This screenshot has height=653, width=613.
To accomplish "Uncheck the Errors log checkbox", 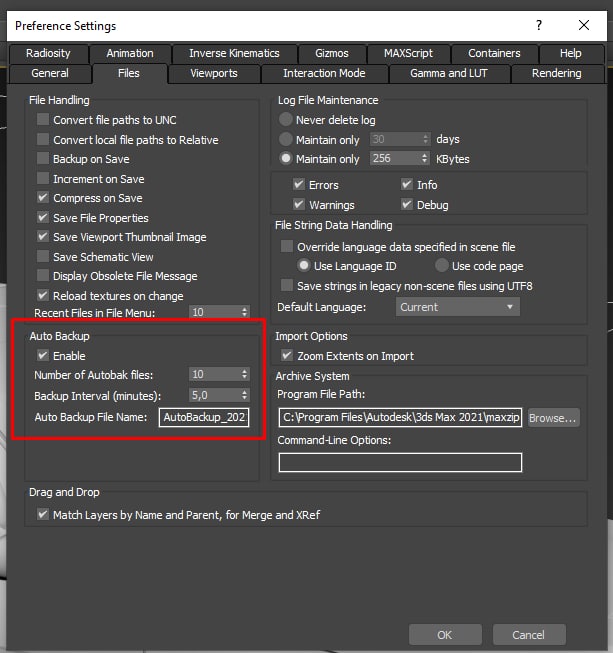I will click(x=299, y=184).
